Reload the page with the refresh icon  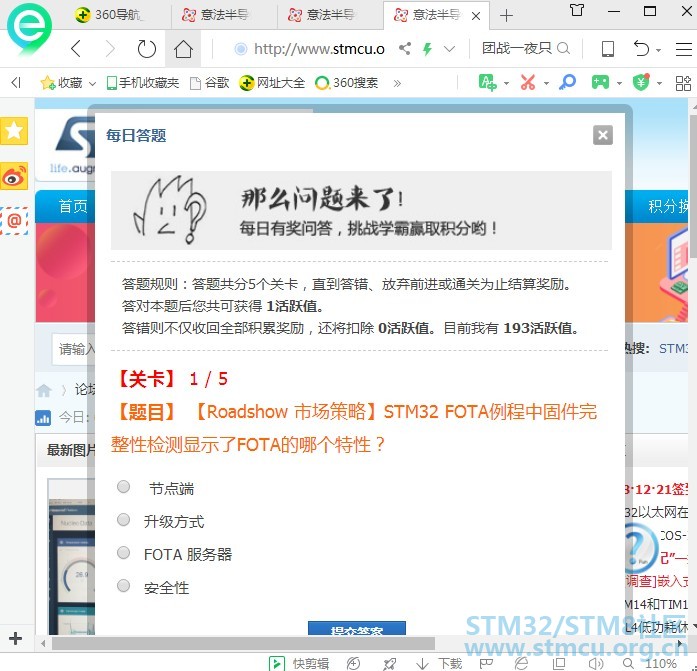(146, 49)
